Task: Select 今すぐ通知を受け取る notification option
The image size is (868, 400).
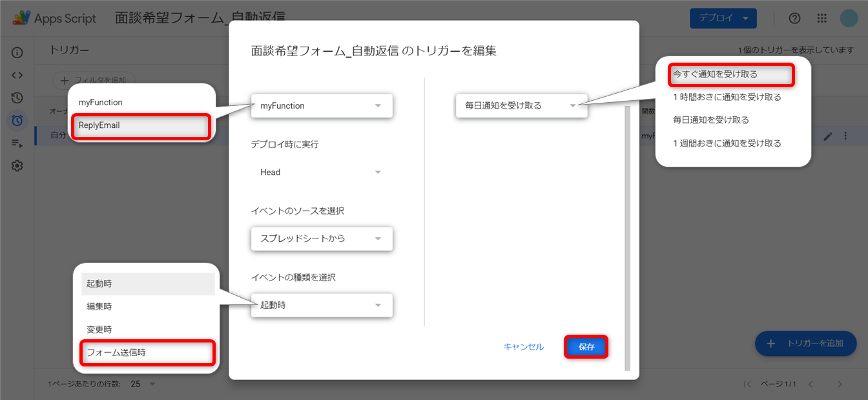Action: tap(730, 74)
